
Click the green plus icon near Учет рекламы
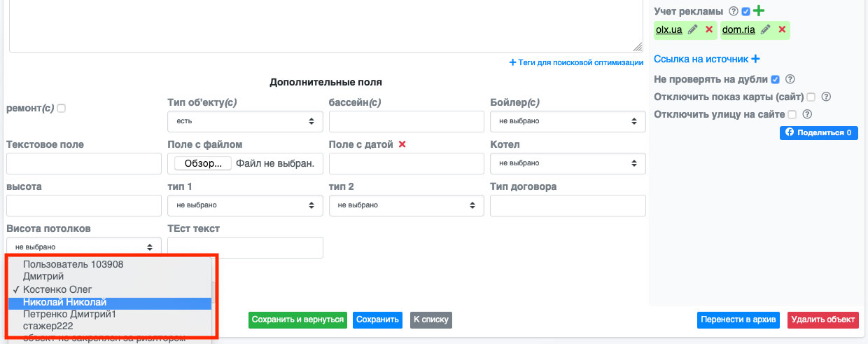click(x=759, y=11)
